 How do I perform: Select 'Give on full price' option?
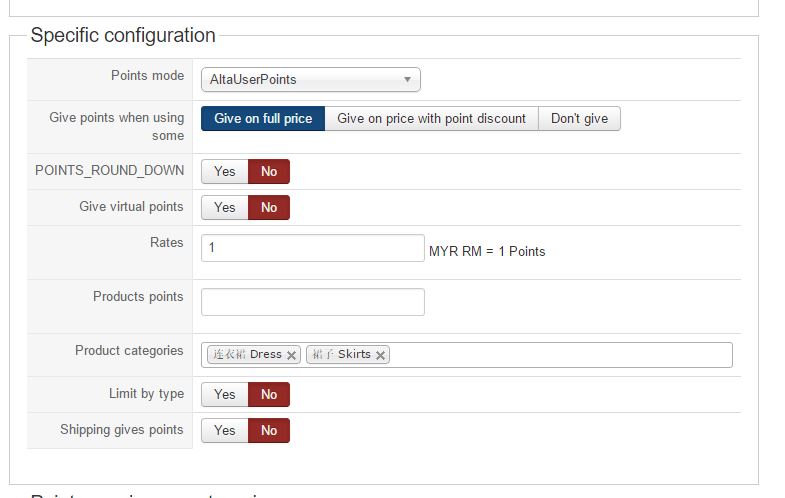263,119
